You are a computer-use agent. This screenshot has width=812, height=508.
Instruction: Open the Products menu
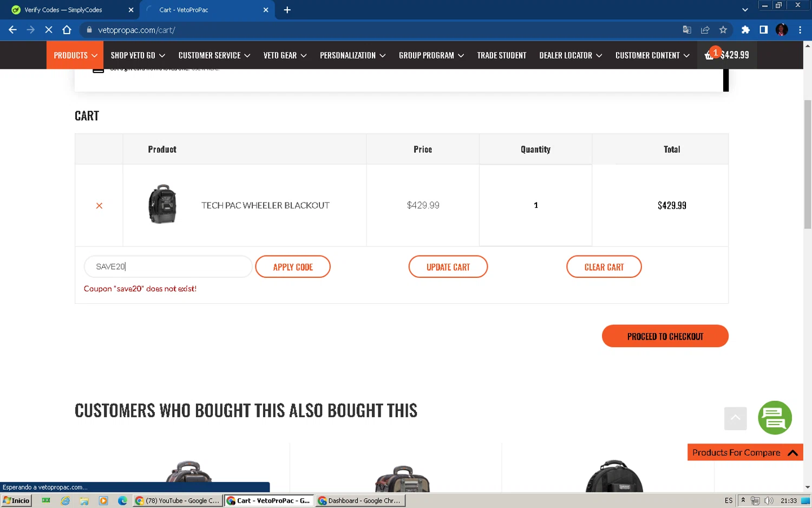(x=75, y=55)
